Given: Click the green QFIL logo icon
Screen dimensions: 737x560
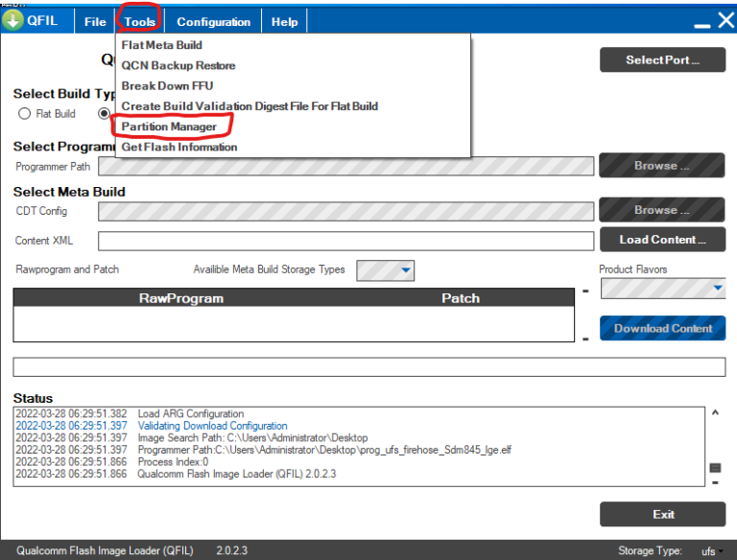Looking at the screenshot, I should [12, 20].
